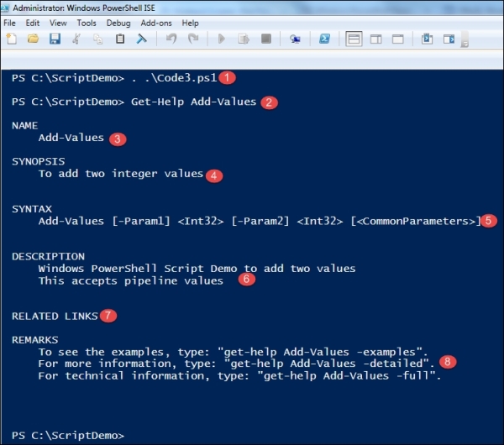Viewport: 504px width, 445px height.
Task: Click the Clear console pane icon
Action: pyautogui.click(x=142, y=39)
